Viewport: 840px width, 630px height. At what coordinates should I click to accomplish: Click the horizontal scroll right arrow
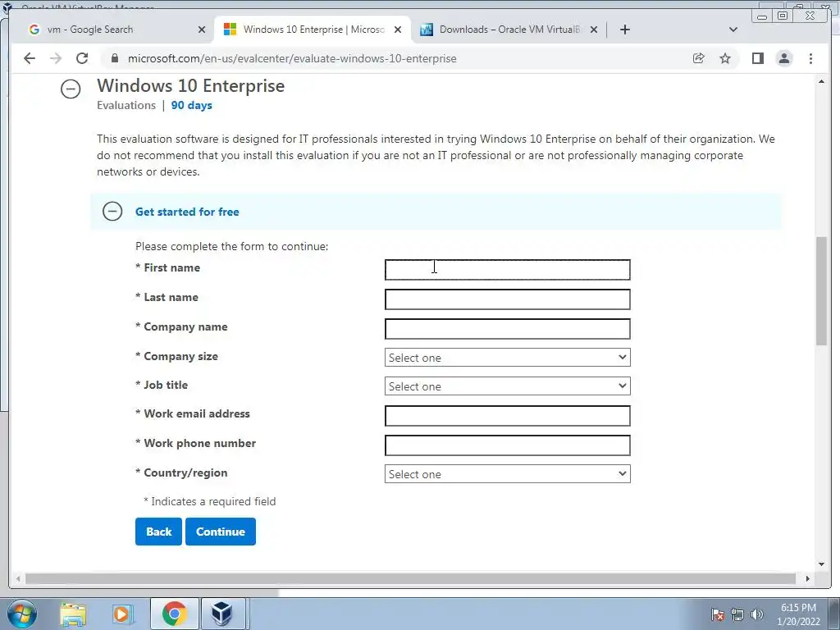(x=807, y=578)
